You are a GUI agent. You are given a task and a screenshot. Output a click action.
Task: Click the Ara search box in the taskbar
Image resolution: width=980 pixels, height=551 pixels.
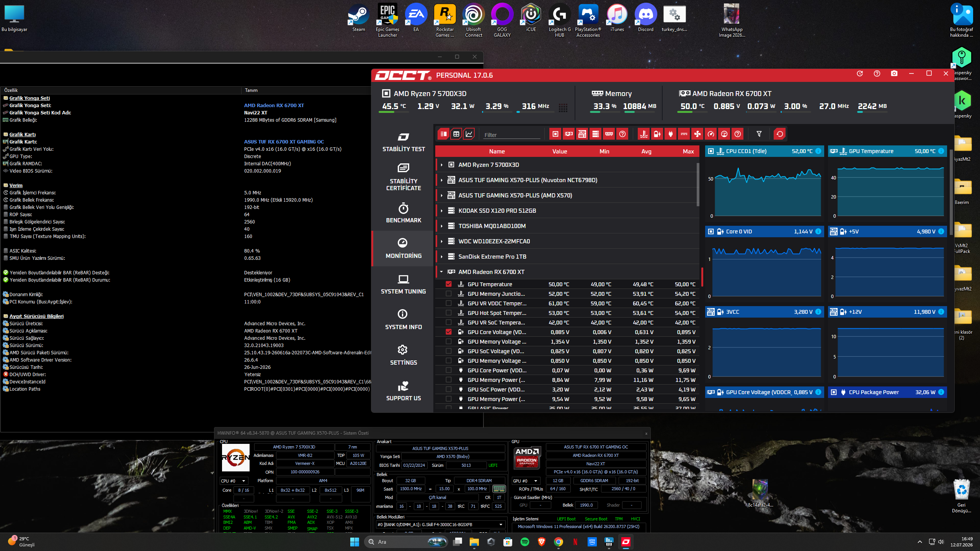coord(407,542)
